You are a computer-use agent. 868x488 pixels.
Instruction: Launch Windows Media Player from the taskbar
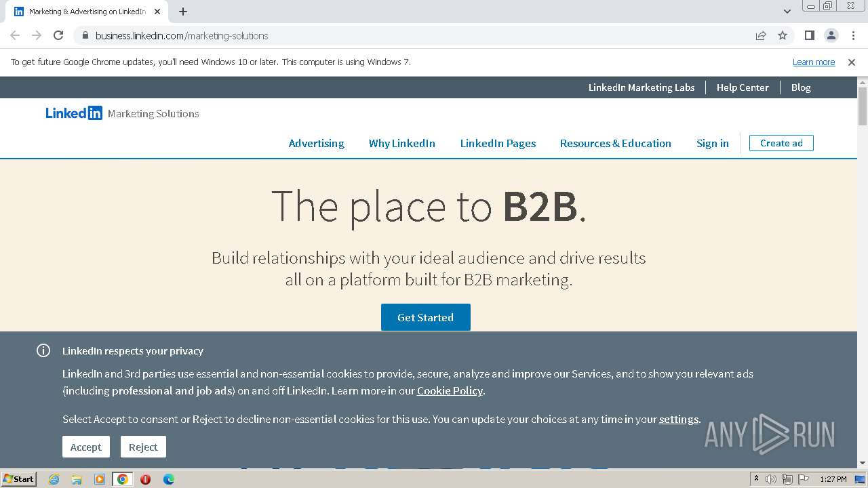click(x=100, y=479)
